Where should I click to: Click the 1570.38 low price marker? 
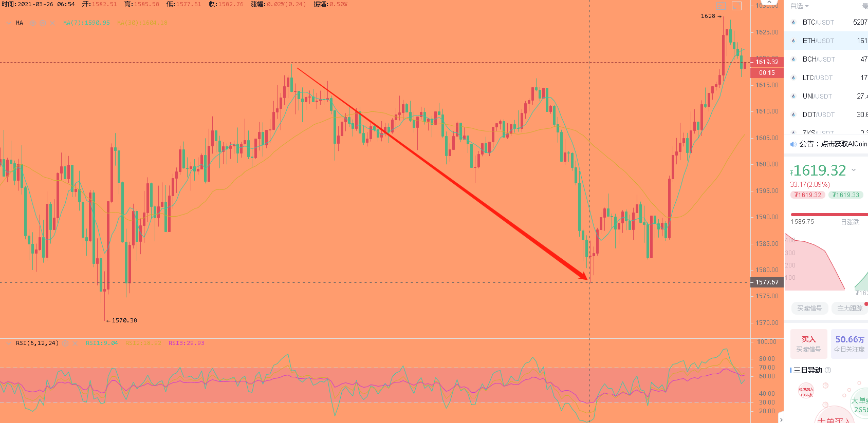[x=122, y=320]
